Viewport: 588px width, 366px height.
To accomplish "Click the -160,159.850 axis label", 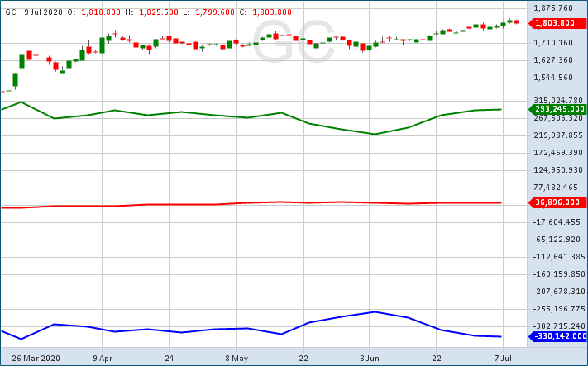I will pos(559,274).
